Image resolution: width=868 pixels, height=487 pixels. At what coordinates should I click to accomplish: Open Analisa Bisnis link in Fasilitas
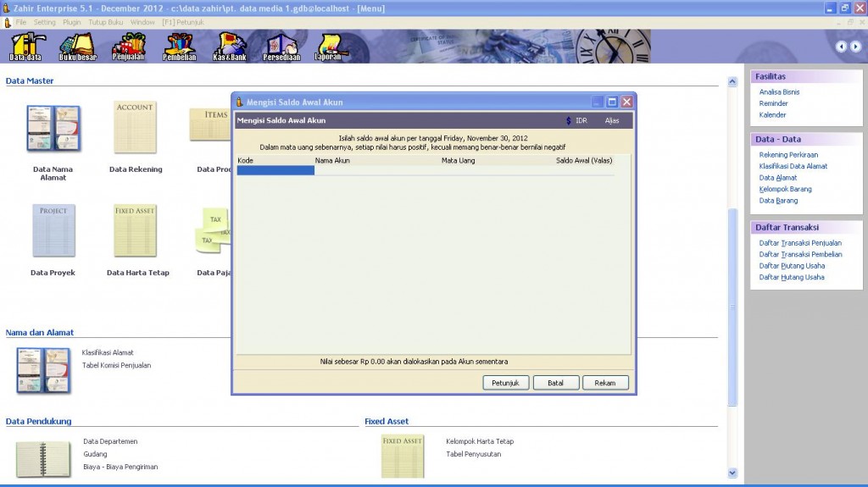point(779,92)
